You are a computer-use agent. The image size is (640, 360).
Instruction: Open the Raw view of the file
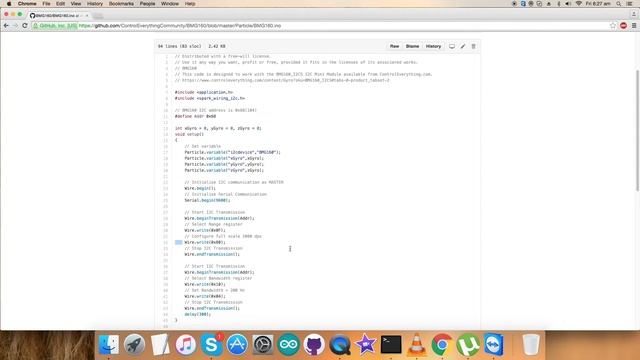click(x=394, y=46)
